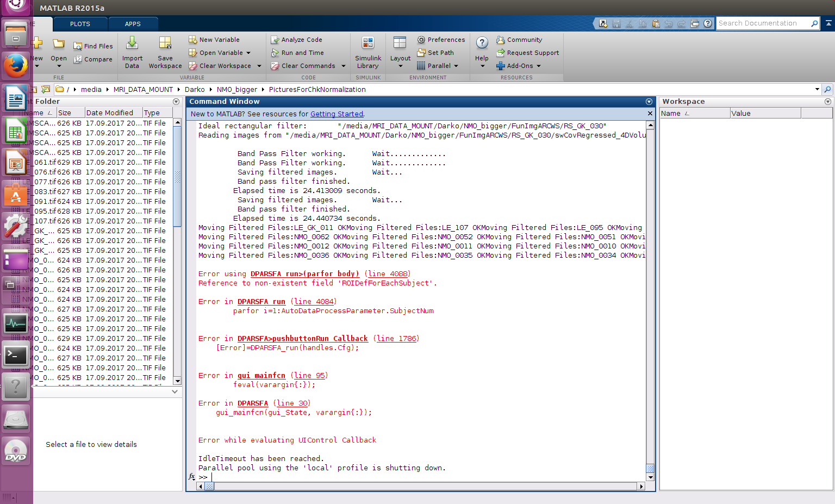Click Find Files in the File section

[93, 46]
